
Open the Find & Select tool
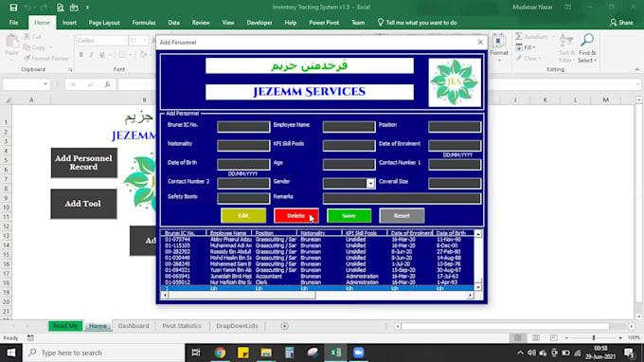point(587,48)
